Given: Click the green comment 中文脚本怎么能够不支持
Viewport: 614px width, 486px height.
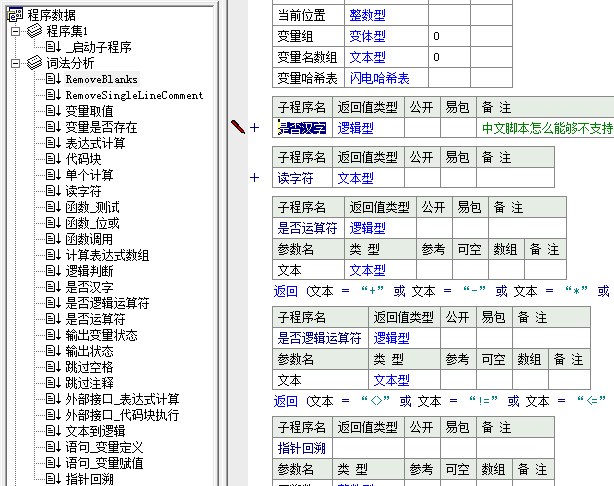Looking at the screenshot, I should click(547, 128).
